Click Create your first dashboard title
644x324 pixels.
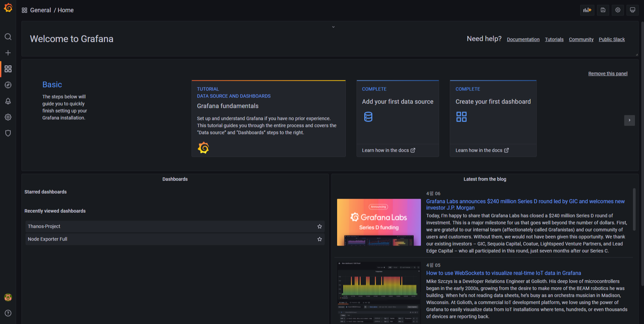click(493, 102)
